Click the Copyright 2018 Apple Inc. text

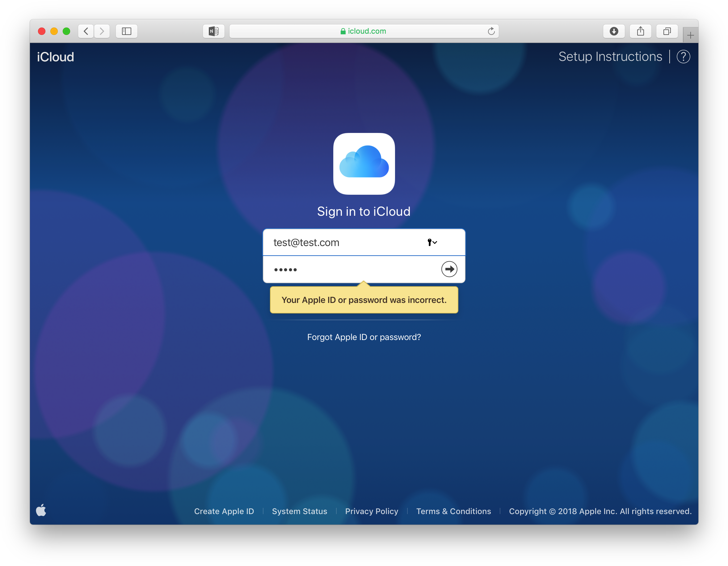pos(600,511)
